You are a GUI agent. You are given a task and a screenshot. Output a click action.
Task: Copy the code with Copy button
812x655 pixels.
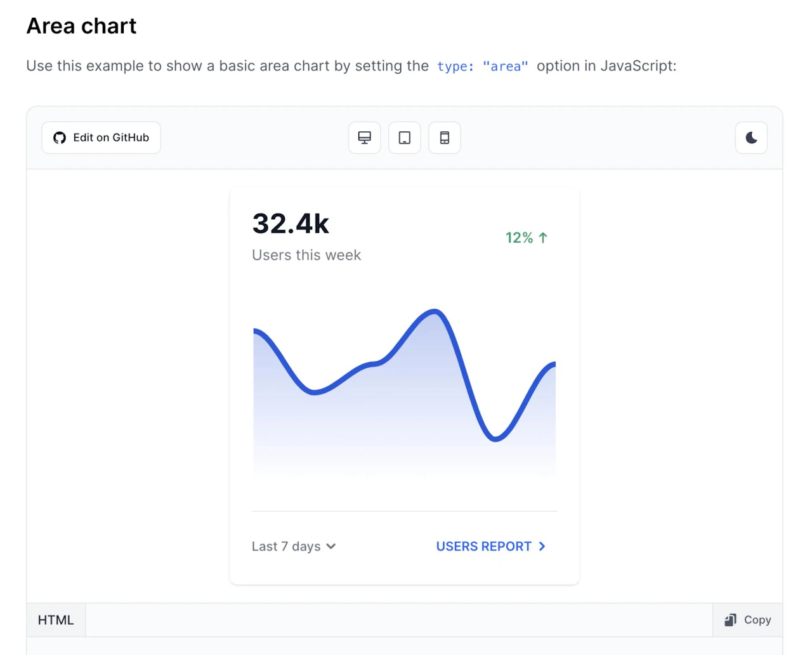(x=748, y=620)
